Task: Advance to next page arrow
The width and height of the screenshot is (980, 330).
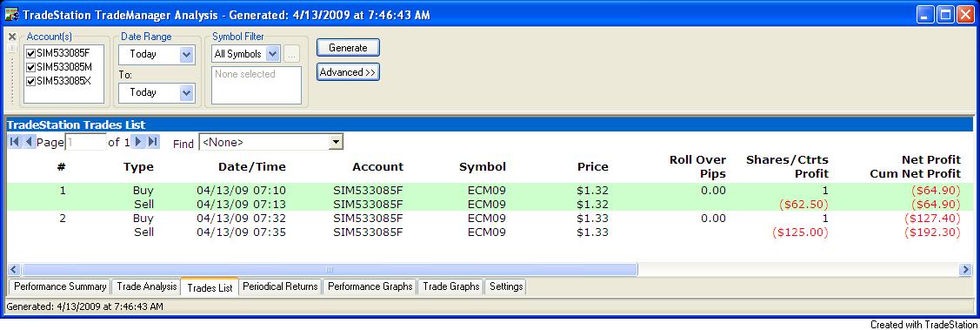Action: 139,142
